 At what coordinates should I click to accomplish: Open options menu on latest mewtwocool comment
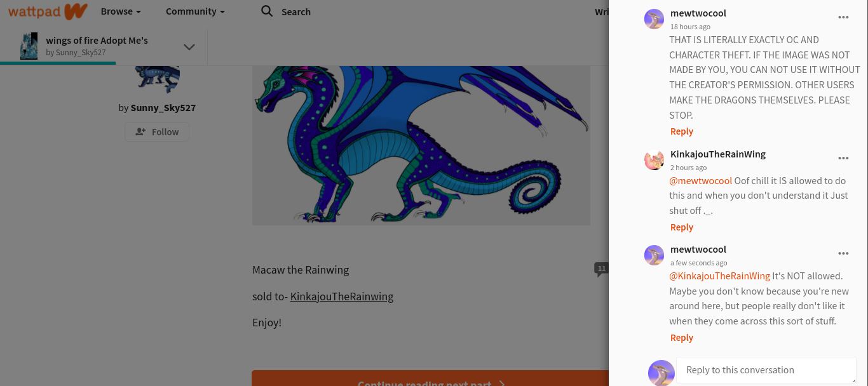[x=843, y=253]
